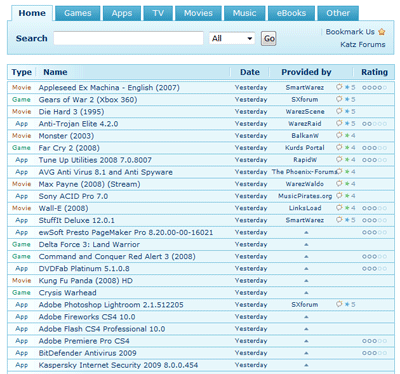Click the search text input field
Screen dimensions: 400x374
pyautogui.click(x=128, y=38)
